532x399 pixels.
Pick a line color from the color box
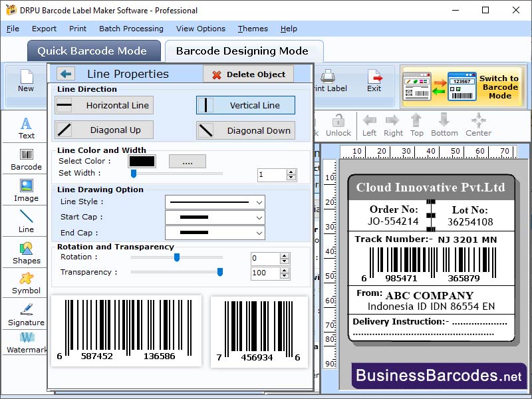click(144, 161)
